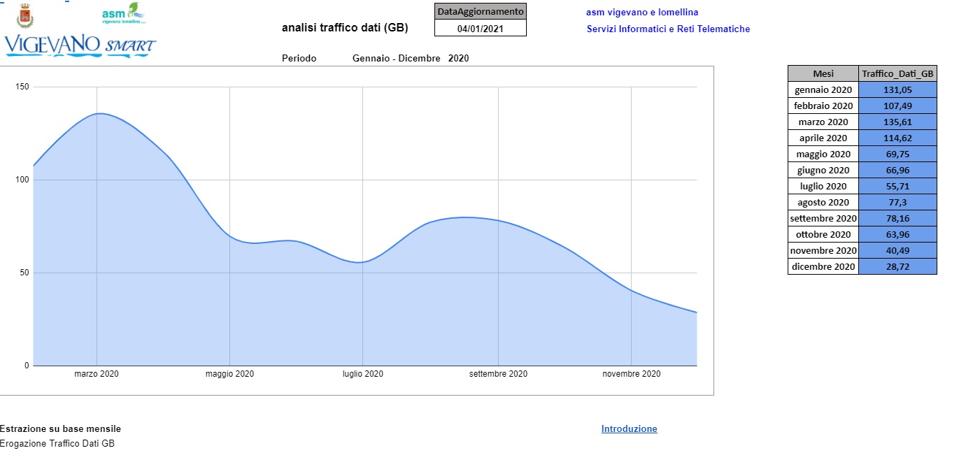Click the Vigevano Smart logo text

[80, 45]
